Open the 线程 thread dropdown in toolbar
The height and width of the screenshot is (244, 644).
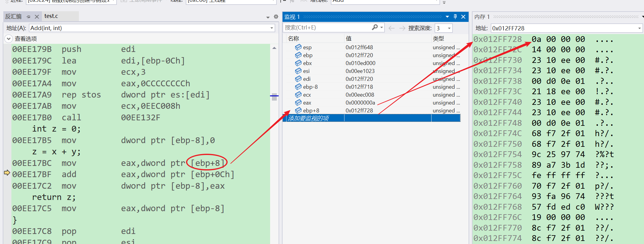[x=273, y=1]
